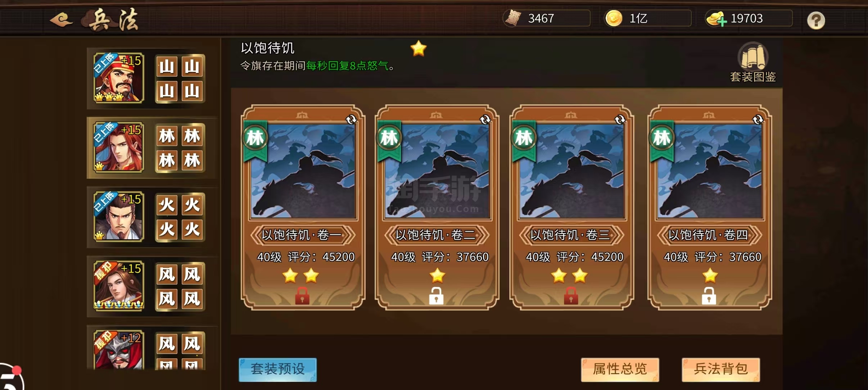Open the 套装预设 button
868x390 pixels.
277,369
